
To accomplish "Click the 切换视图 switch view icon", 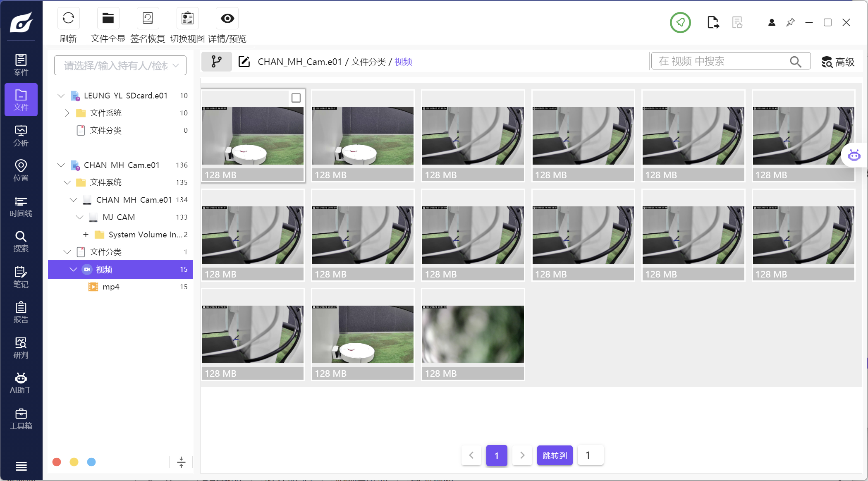I will [x=187, y=19].
